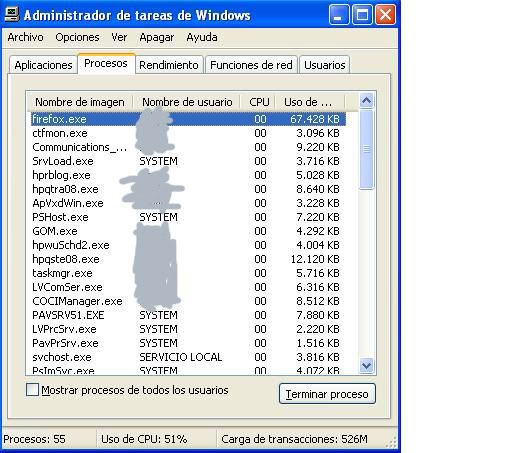Open the Ver menu
Screen dimensions: 512x453
tap(119, 37)
